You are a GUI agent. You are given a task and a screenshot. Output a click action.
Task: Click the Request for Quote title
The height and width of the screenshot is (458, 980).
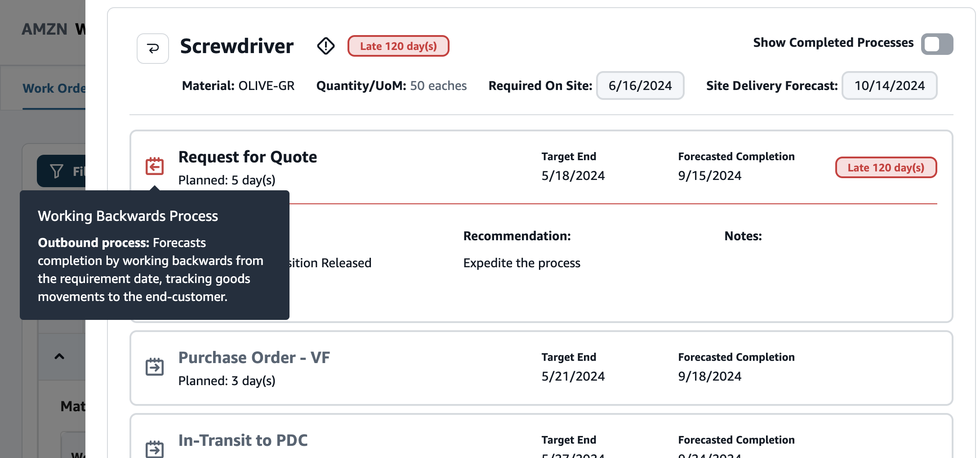(x=248, y=157)
